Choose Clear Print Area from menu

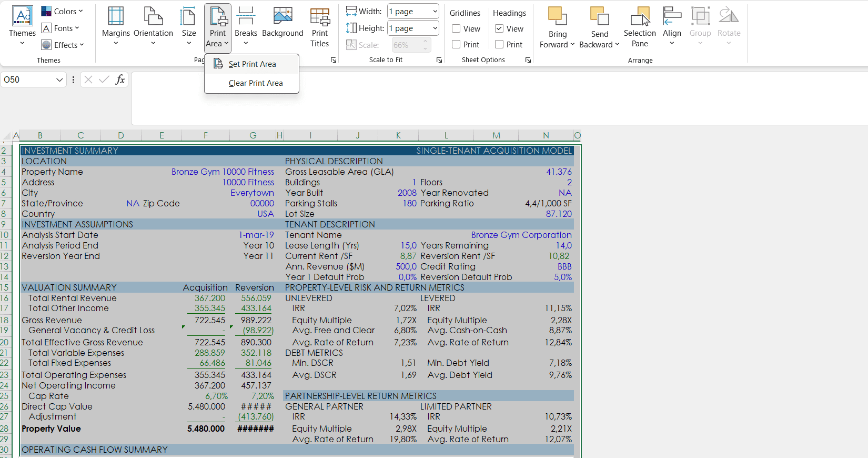point(256,83)
